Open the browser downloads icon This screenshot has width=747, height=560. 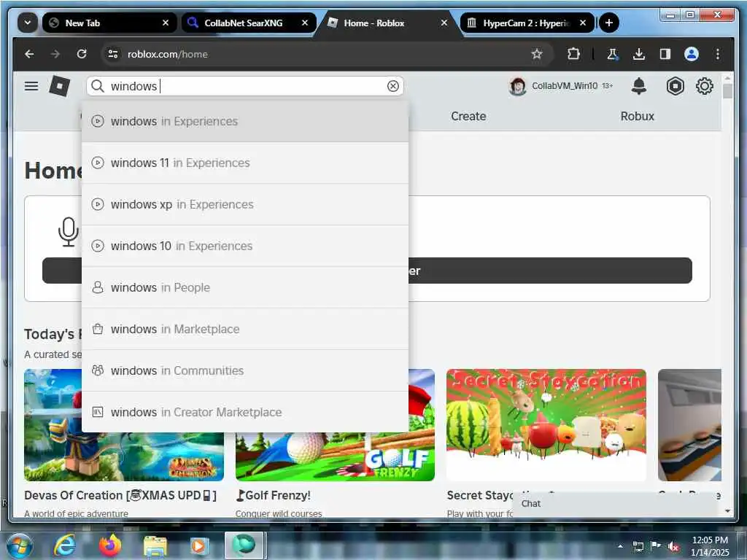(x=639, y=54)
